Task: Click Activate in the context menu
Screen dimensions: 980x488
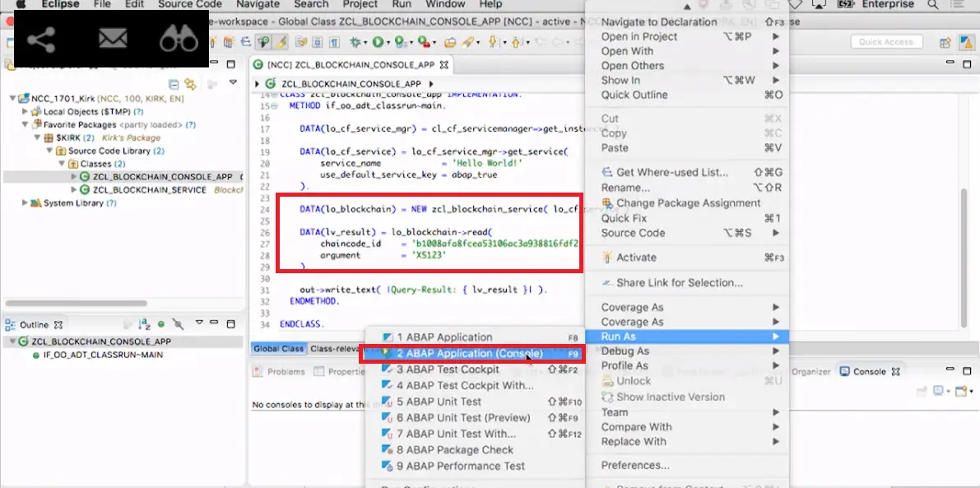Action: tap(688, 258)
